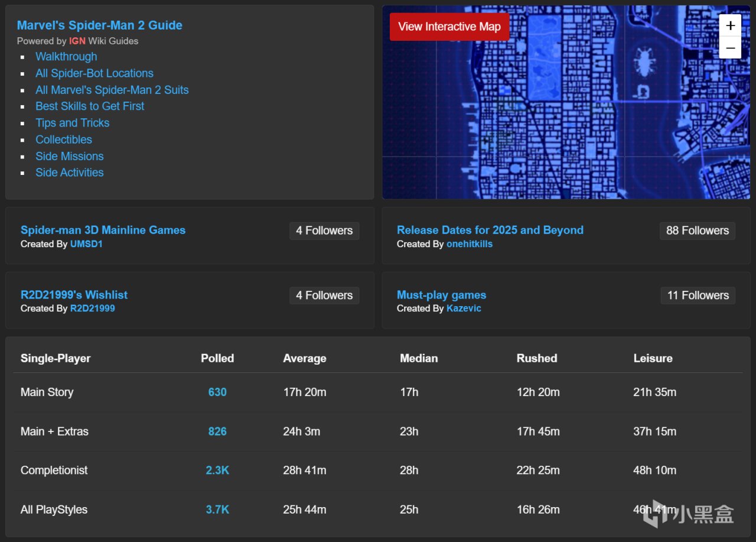Click the Median column header
The height and width of the screenshot is (542, 756).
point(419,358)
